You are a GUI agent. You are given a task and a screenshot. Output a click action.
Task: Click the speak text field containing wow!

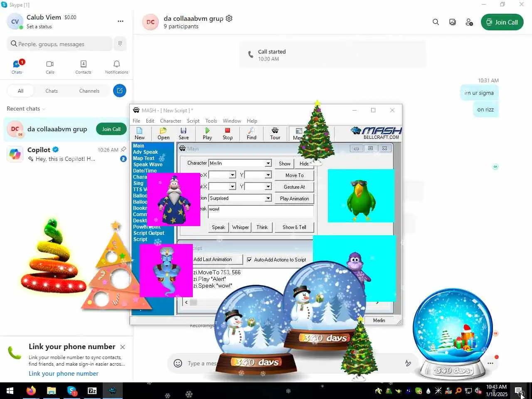coord(261,212)
